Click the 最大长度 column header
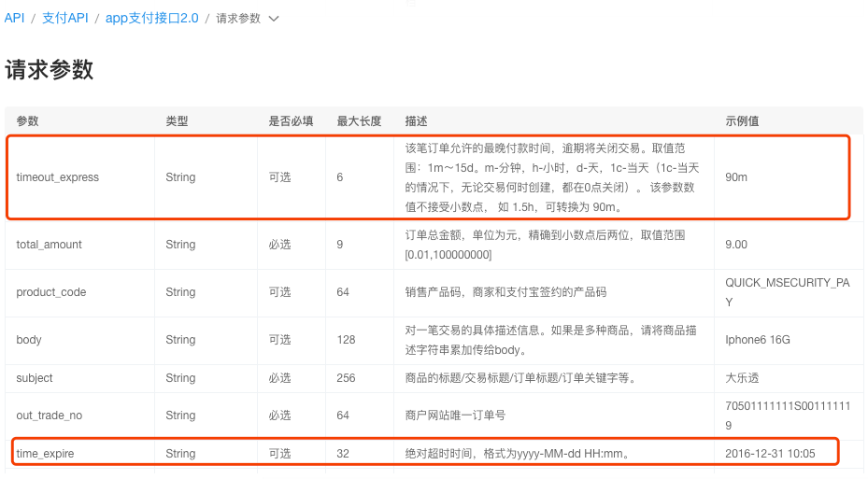 click(360, 121)
